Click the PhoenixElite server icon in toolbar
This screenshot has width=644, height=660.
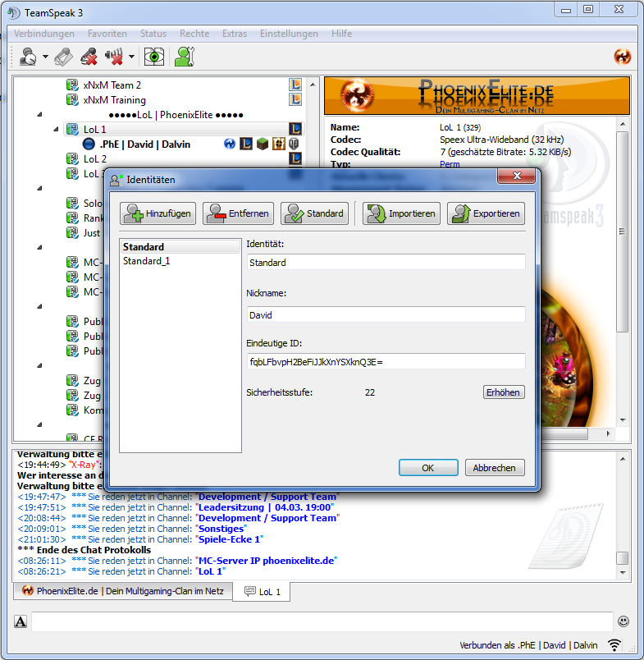[623, 57]
